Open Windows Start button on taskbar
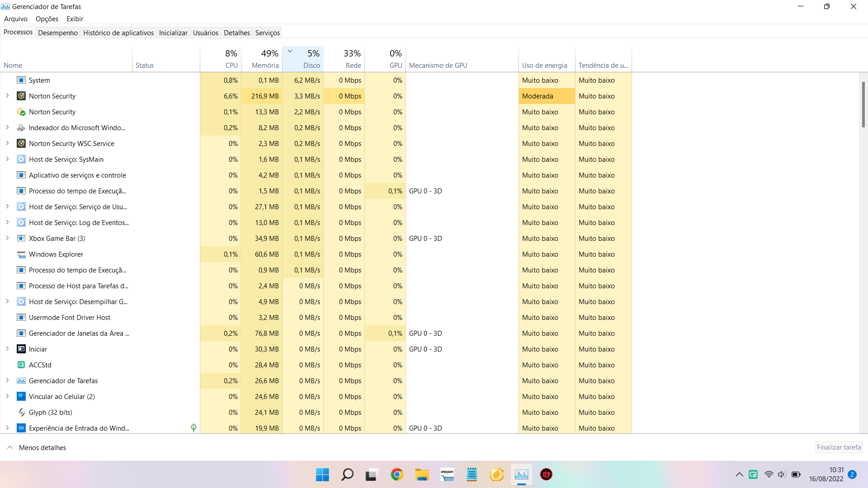This screenshot has width=868, height=488. [322, 474]
